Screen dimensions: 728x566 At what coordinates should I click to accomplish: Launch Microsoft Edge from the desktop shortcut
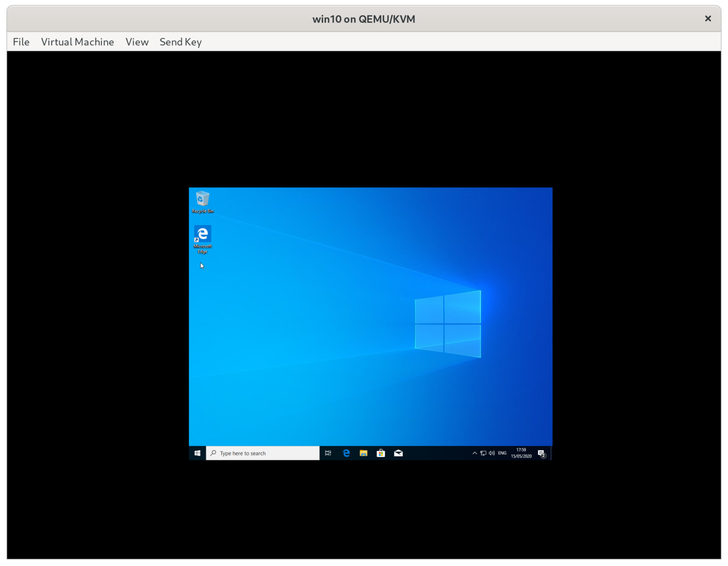202,233
